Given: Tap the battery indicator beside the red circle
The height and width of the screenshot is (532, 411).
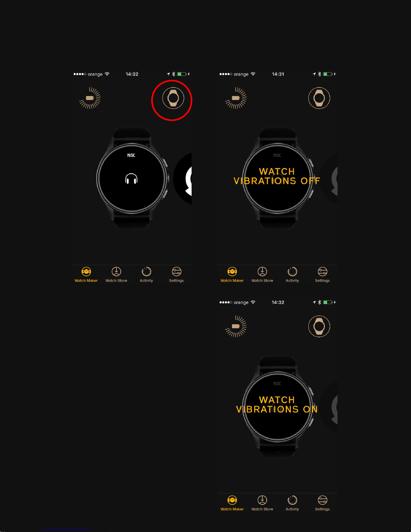Looking at the screenshot, I should pyautogui.click(x=90, y=98).
